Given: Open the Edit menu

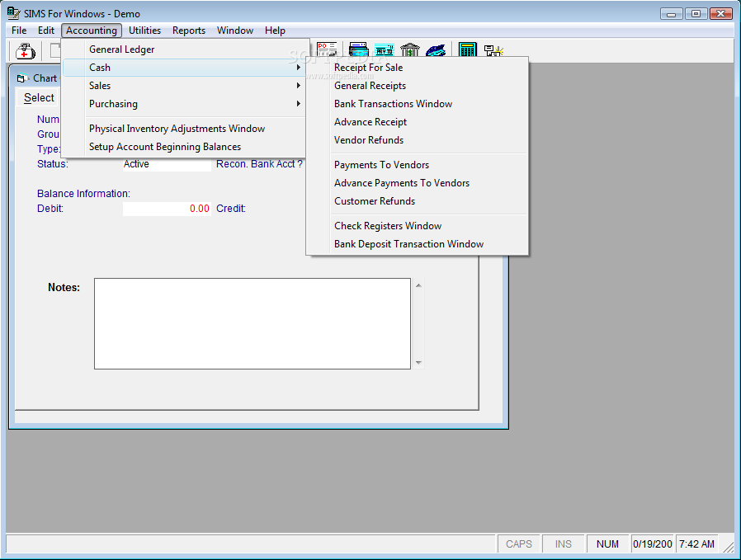Looking at the screenshot, I should point(46,31).
